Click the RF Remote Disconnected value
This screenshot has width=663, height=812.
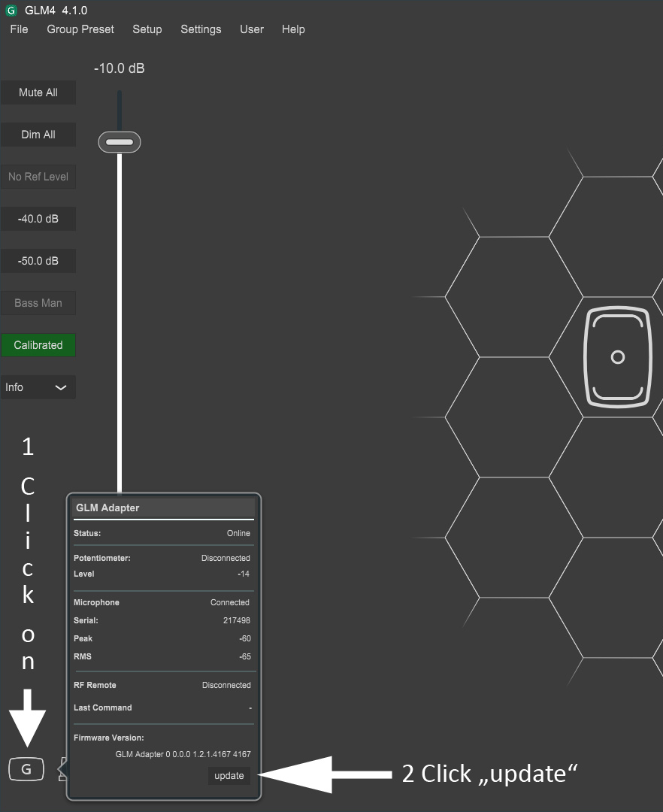point(226,685)
